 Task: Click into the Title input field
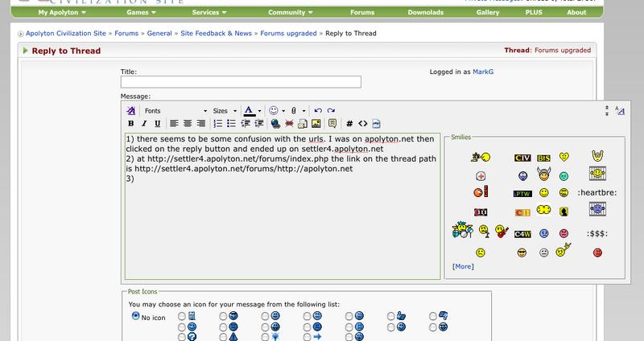point(241,81)
